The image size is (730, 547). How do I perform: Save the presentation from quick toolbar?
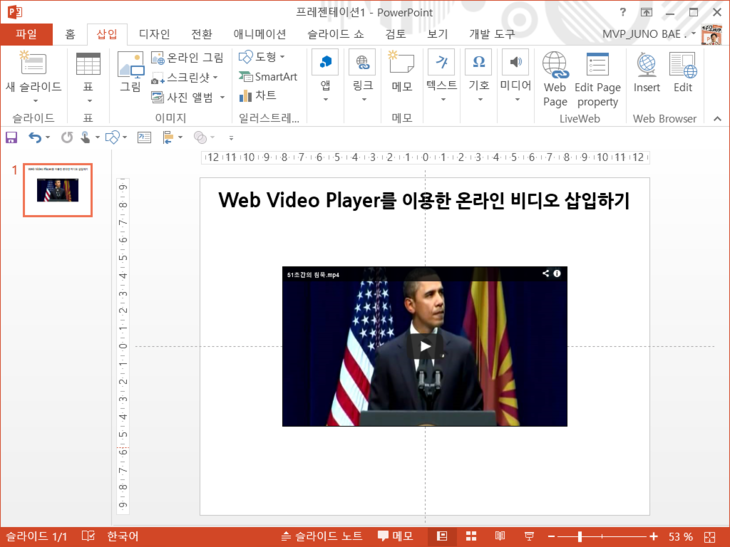tap(11, 137)
